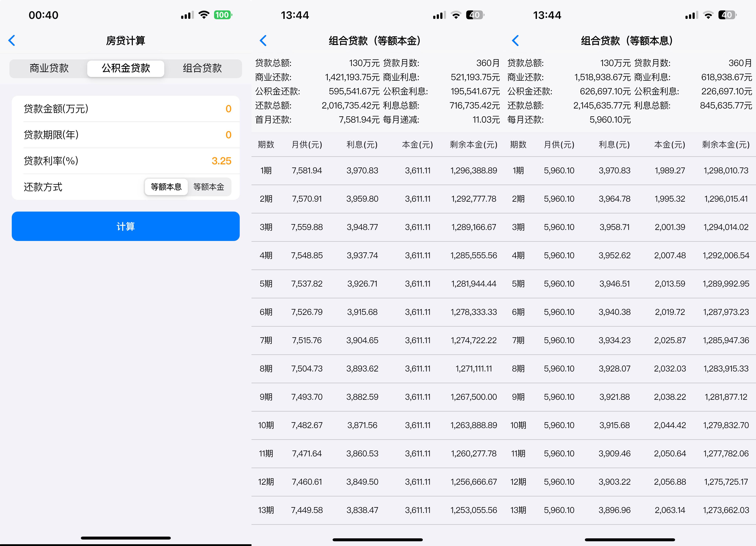Tap remaining principal 1,296,015.41
756x546 pixels.
726,199
